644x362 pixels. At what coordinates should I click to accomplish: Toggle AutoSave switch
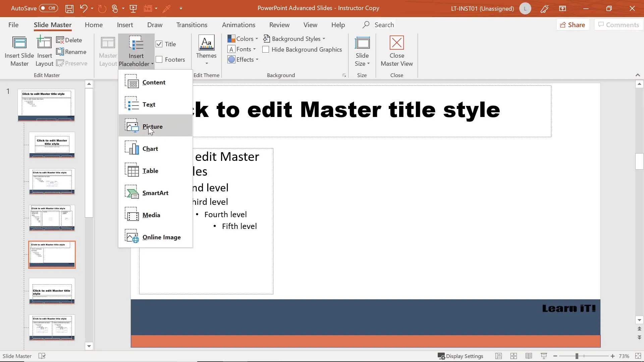click(48, 8)
